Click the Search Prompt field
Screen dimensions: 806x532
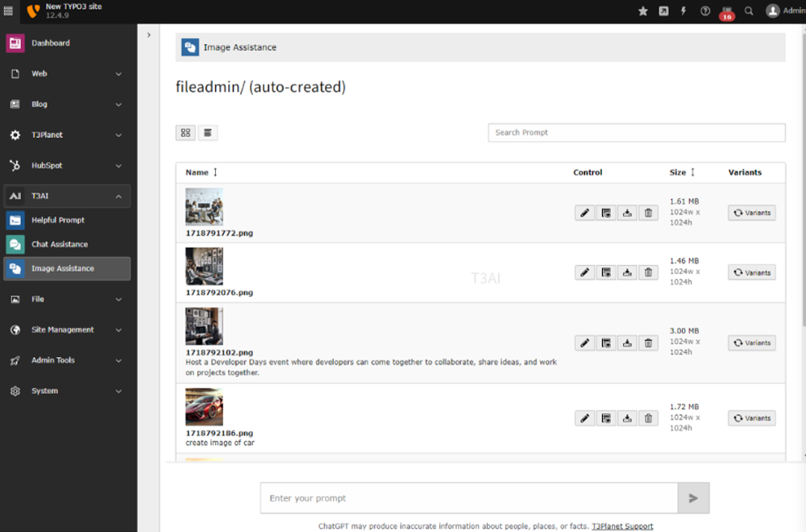coord(636,132)
